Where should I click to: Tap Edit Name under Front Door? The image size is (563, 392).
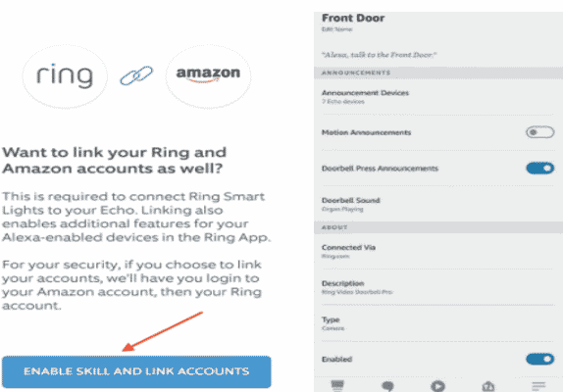pyautogui.click(x=336, y=29)
